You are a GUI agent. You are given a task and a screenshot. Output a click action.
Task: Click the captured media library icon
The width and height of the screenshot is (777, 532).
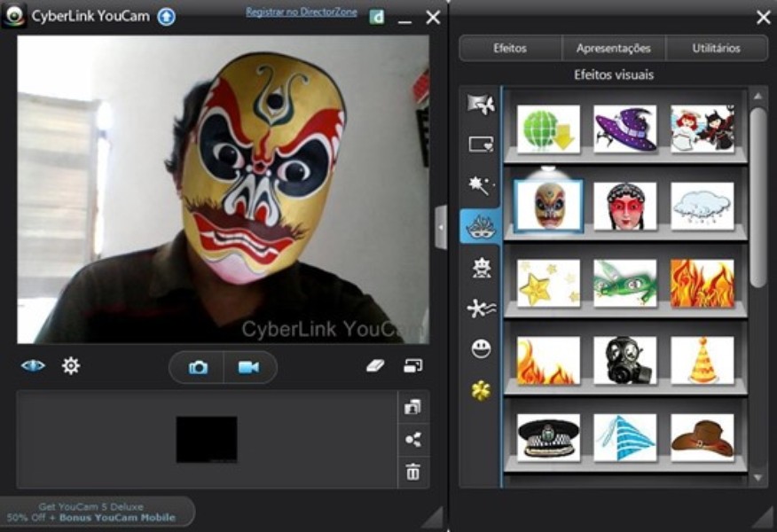412,407
